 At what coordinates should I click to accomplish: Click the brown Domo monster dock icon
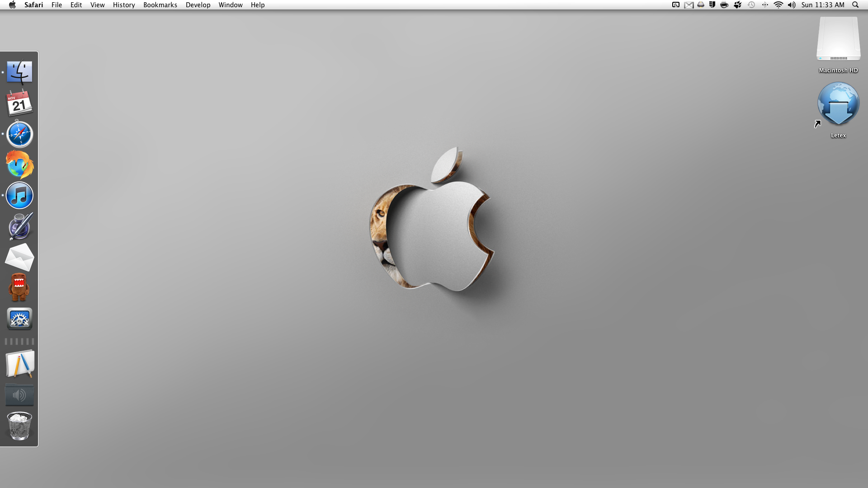tap(19, 288)
